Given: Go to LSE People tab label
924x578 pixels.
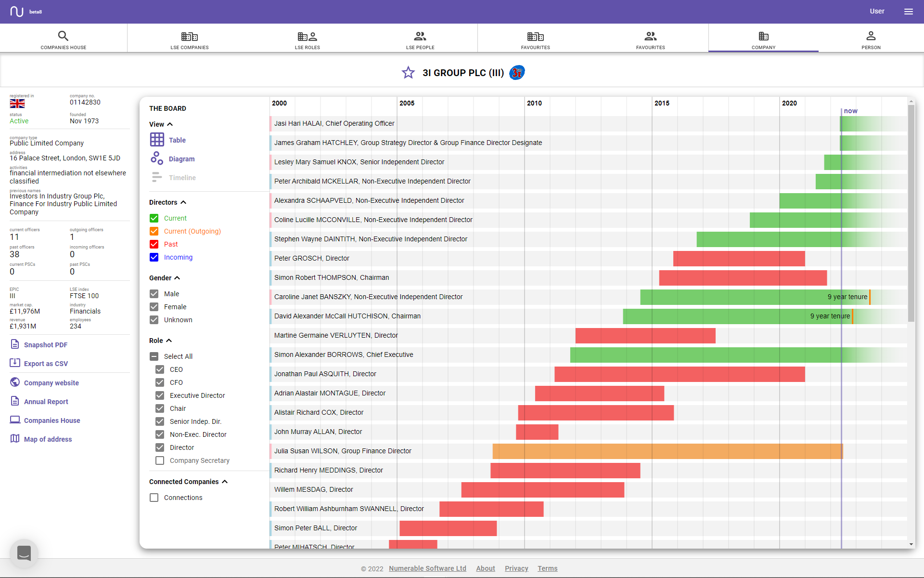Looking at the screenshot, I should coord(420,48).
